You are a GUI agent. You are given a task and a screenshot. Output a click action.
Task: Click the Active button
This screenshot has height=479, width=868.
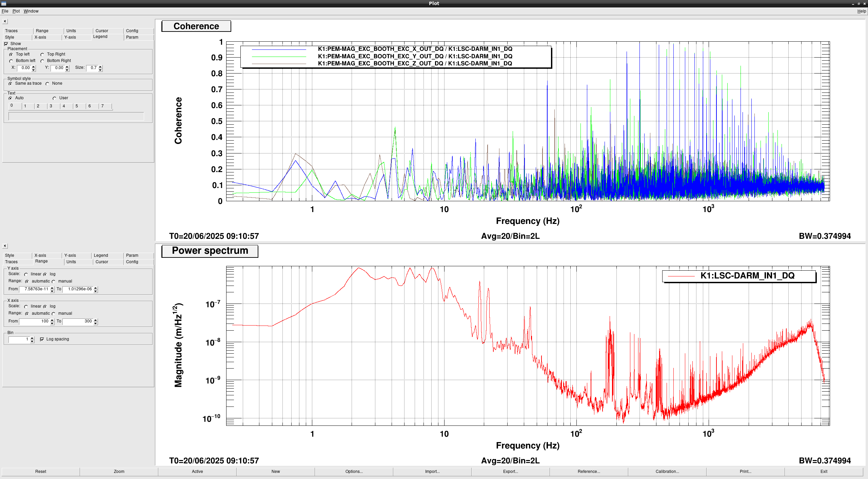tap(197, 472)
